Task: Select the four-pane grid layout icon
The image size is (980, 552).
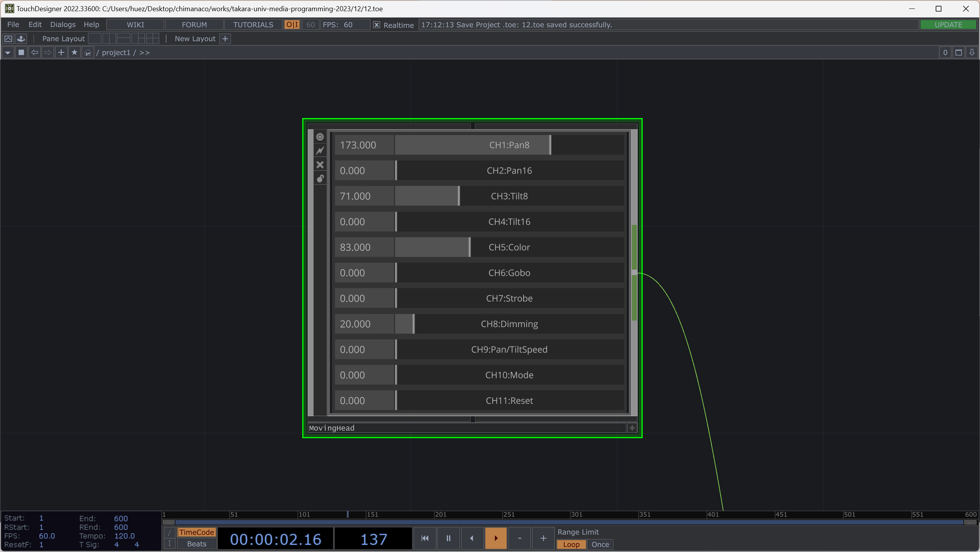Action: pos(152,39)
